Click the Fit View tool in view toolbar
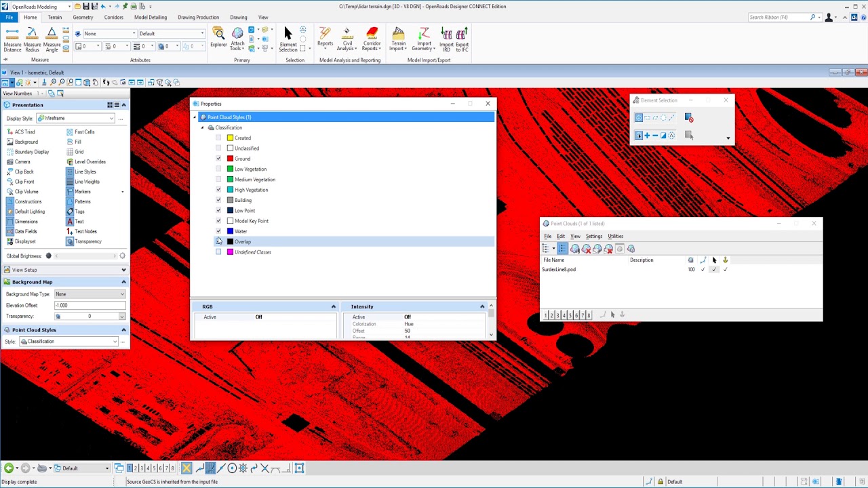Screen dimensions: 868x488 point(78,83)
